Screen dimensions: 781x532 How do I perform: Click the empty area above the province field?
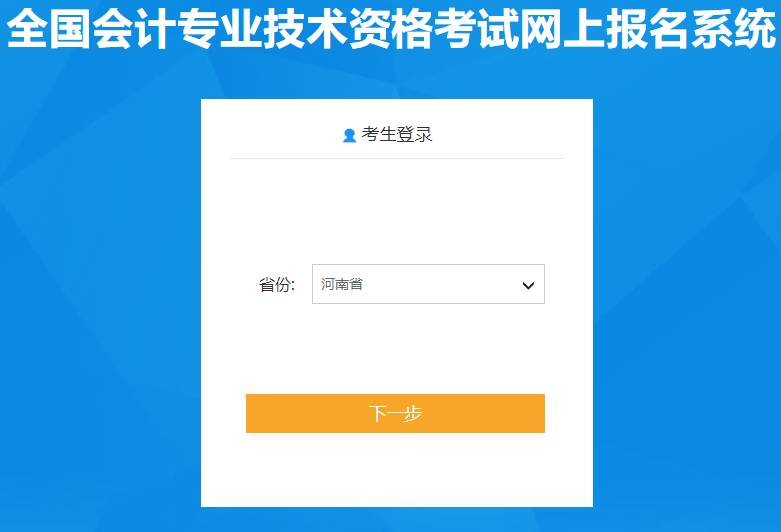(396, 211)
